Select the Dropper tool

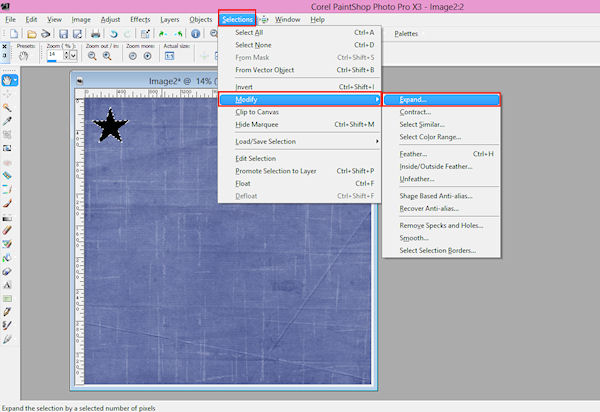point(7,121)
